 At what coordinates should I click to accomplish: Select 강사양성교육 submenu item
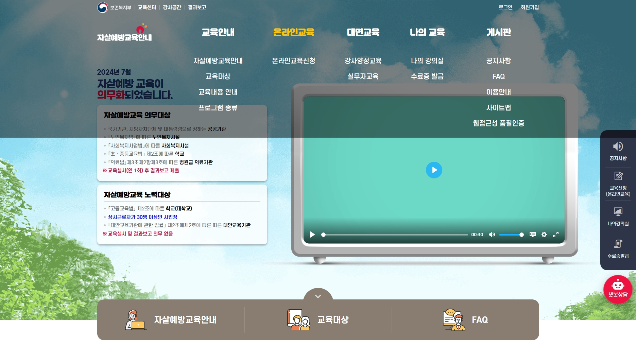click(x=363, y=61)
